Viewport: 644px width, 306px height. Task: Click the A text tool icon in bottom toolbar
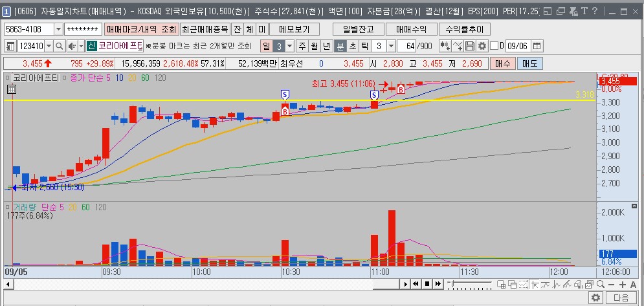[x=633, y=285]
